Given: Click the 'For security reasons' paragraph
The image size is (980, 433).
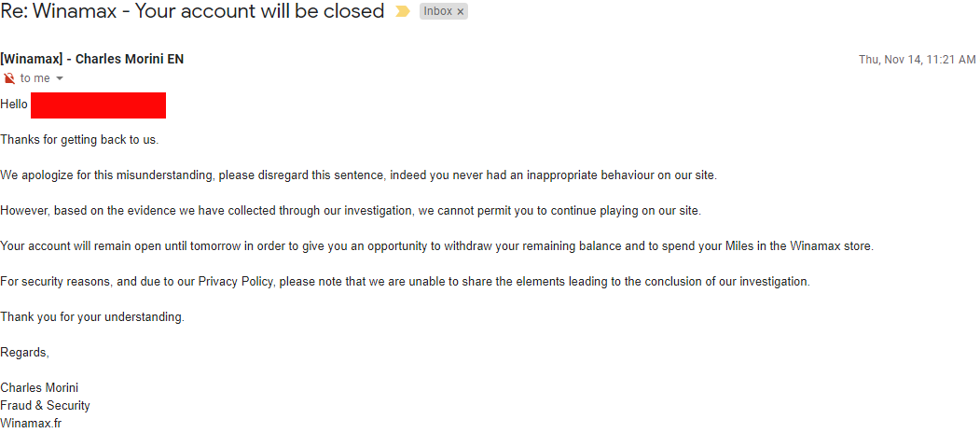Looking at the screenshot, I should point(405,282).
